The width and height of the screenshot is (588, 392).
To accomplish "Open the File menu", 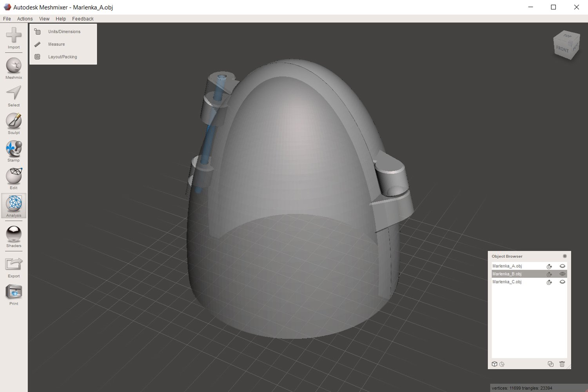I will coord(7,19).
